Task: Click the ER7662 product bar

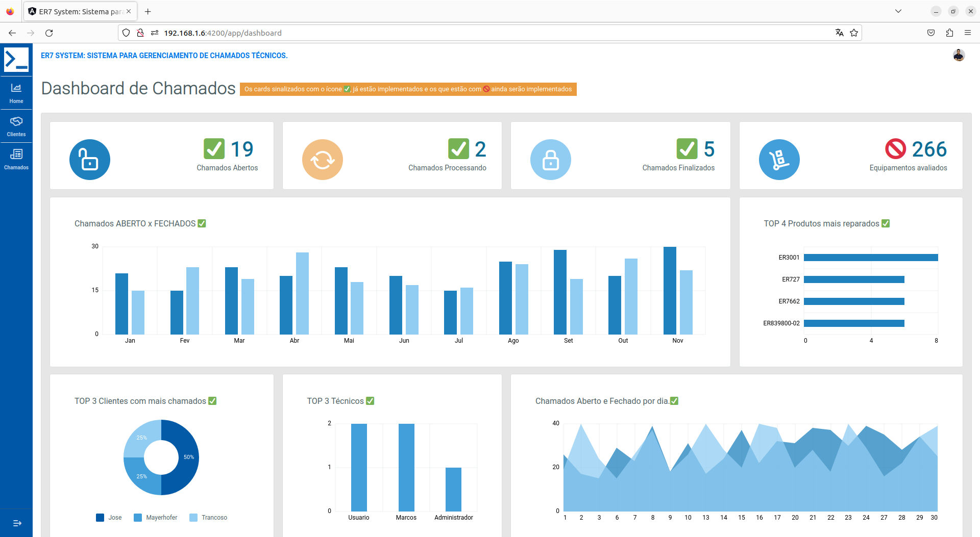Action: tap(854, 301)
